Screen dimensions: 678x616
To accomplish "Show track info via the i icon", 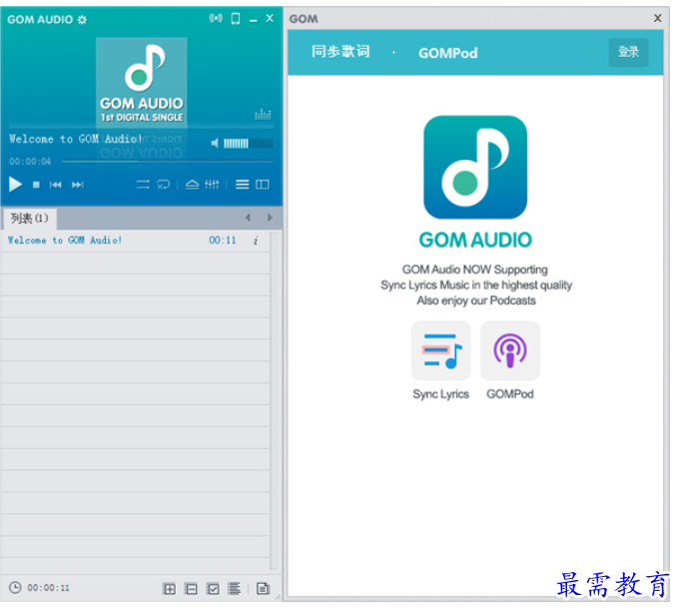I will coord(256,241).
